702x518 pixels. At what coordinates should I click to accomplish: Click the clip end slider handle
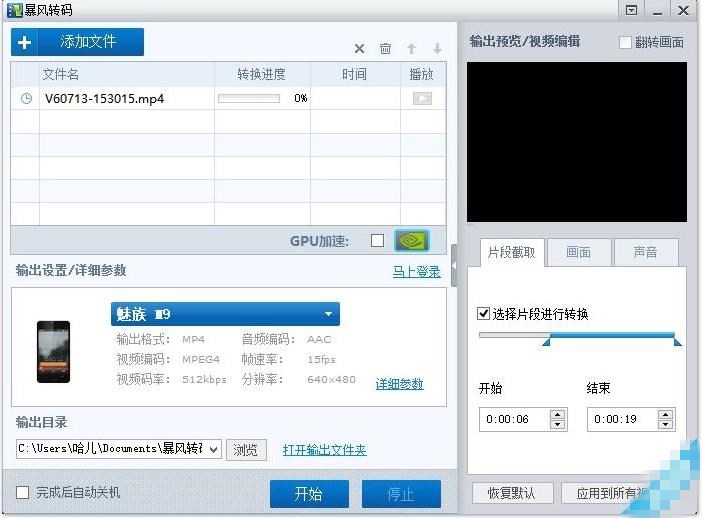pos(677,342)
